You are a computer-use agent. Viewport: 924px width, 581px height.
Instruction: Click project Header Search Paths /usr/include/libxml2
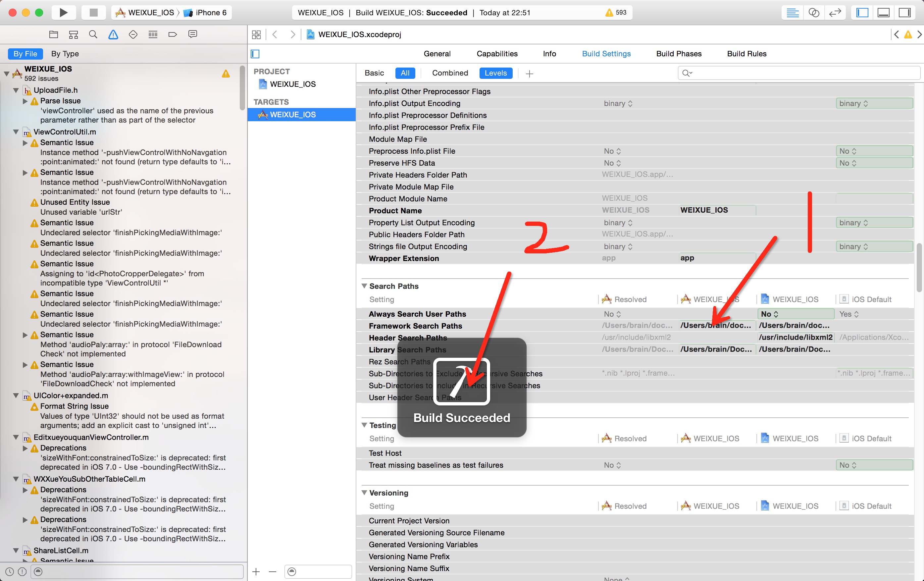[796, 337]
